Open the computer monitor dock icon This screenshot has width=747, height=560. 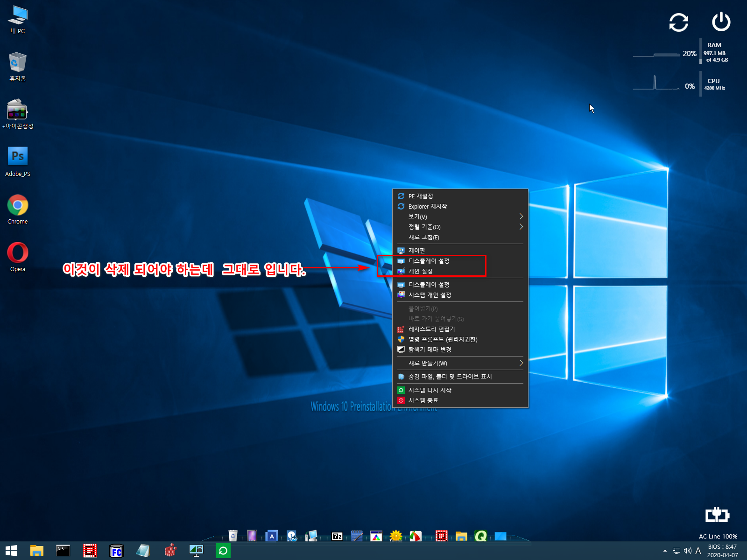tap(311, 536)
